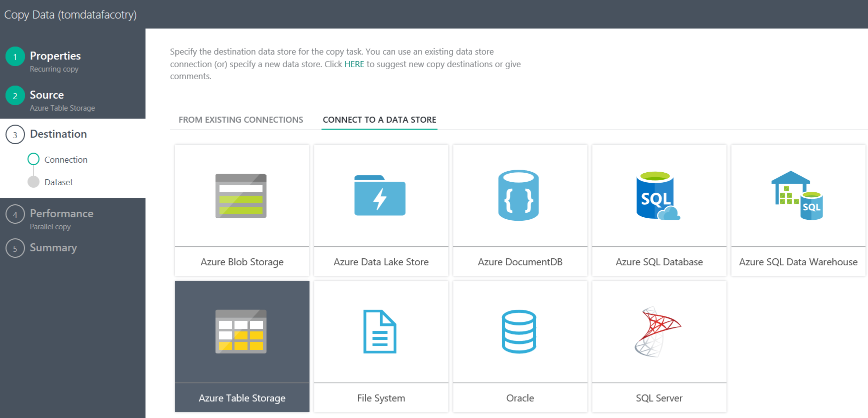
Task: Click the Oracle label
Action: (520, 398)
